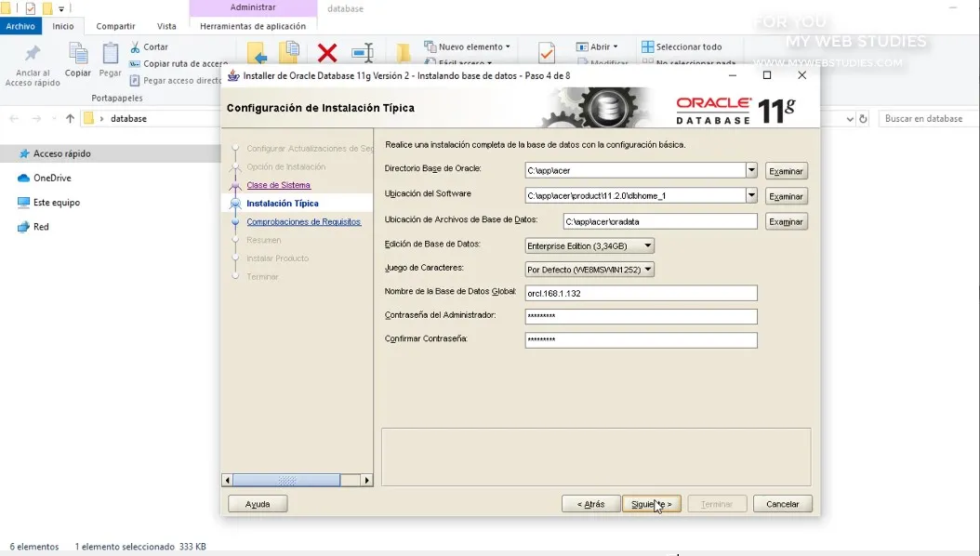Image resolution: width=980 pixels, height=556 pixels.
Task: Click the Mover a folder arrow icon
Action: (257, 53)
